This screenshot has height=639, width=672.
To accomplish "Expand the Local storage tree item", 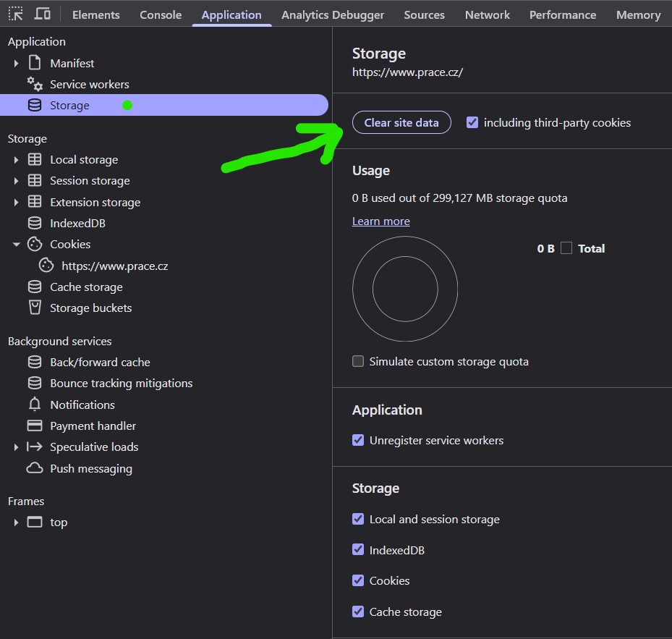I will pyautogui.click(x=16, y=159).
